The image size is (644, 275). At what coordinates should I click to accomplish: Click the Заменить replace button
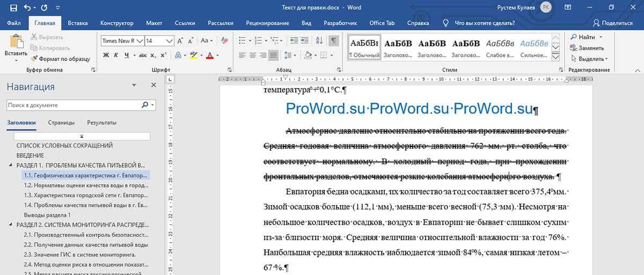tap(587, 48)
